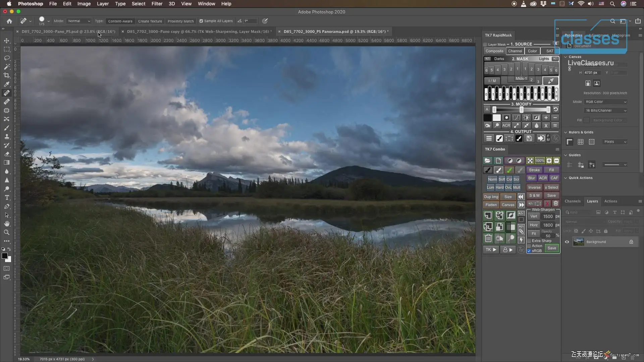
Task: Collapse the Rulers & Grids section
Action: (x=566, y=132)
